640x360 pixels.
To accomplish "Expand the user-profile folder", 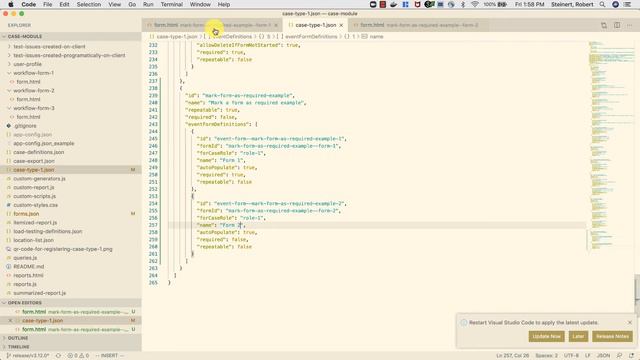I will (71, 64).
